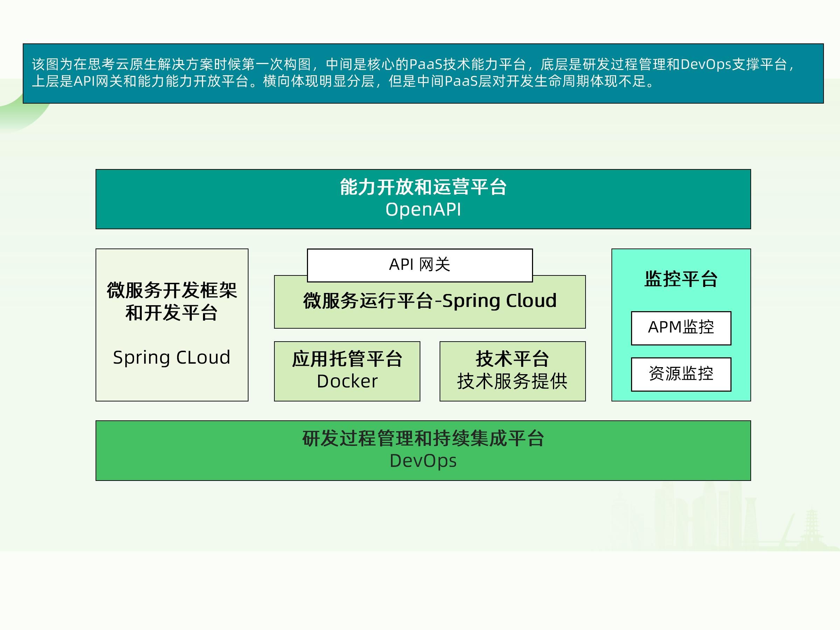Select the 技术平台 heading text
Image resolution: width=840 pixels, height=630 pixels.
click(x=512, y=359)
